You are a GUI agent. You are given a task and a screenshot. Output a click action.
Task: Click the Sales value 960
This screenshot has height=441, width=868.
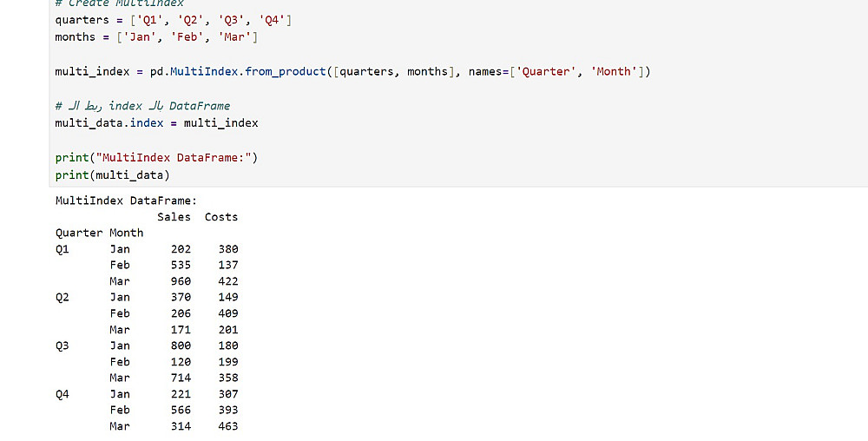[181, 281]
